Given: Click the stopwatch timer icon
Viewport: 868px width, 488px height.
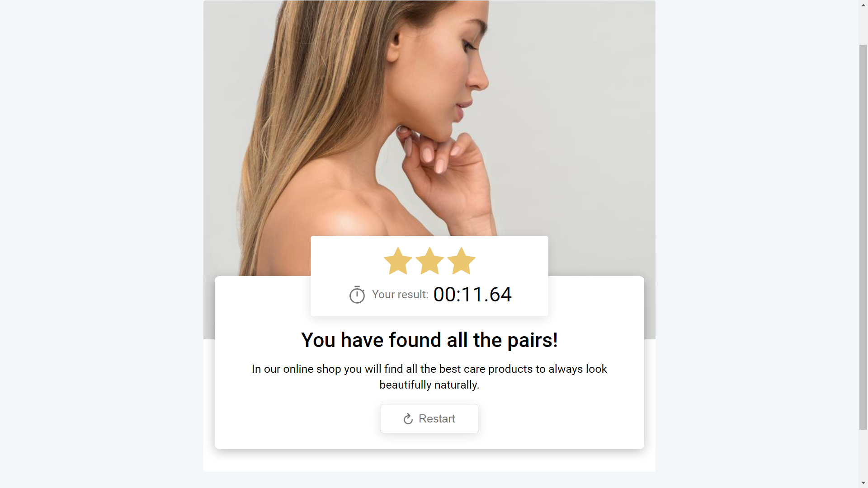Looking at the screenshot, I should (357, 295).
